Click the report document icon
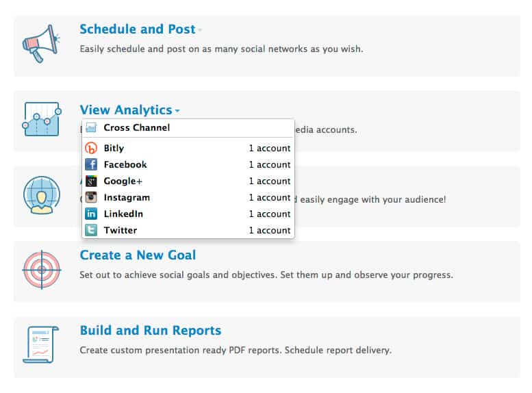Screen dimensions: 532x393 coord(41,344)
